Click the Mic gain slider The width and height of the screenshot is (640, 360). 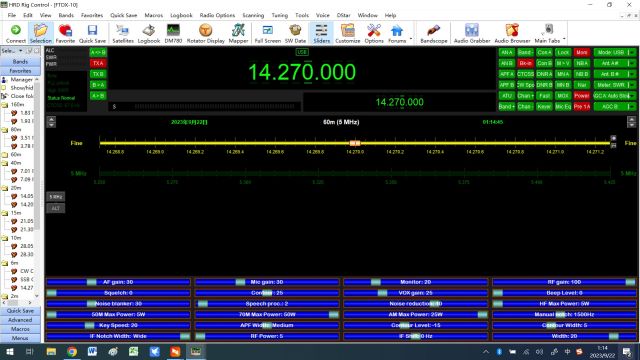(267, 282)
